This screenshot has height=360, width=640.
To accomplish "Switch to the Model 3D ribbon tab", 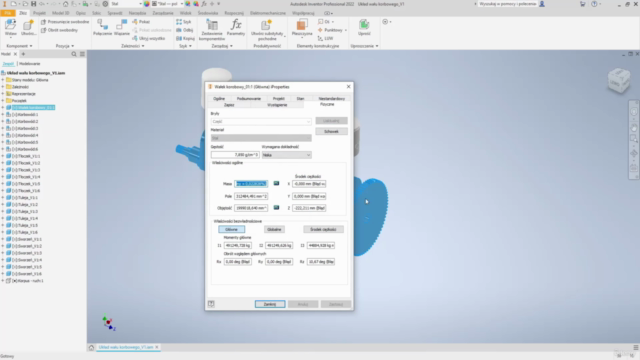I will click(x=60, y=13).
